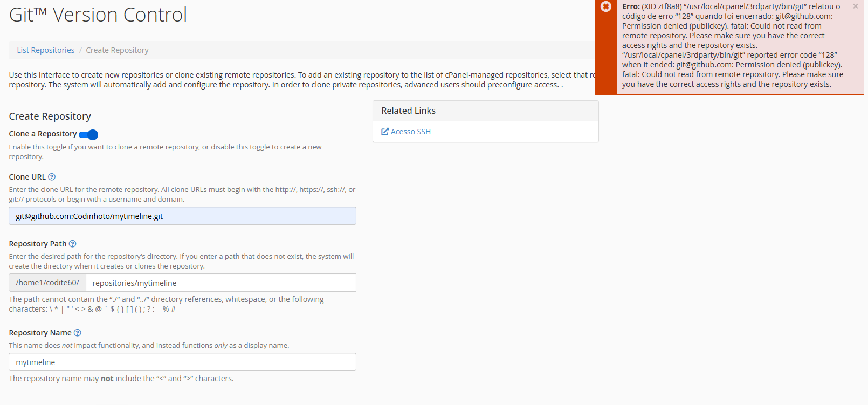Dismiss the error notification with X
The image size is (868, 405).
[x=856, y=6]
